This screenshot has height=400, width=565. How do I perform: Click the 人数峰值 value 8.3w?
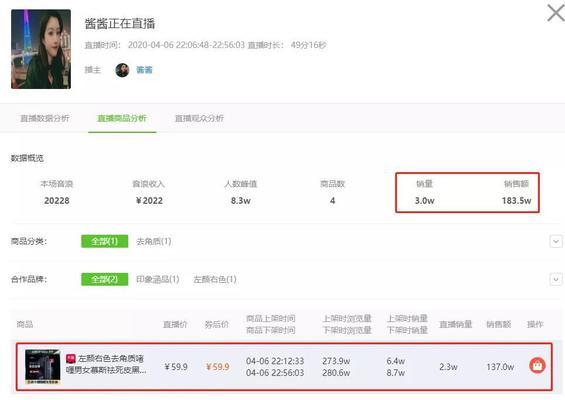[241, 201]
